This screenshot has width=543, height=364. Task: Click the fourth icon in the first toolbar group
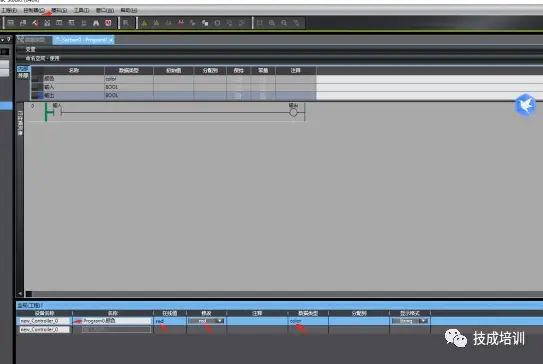(47, 23)
